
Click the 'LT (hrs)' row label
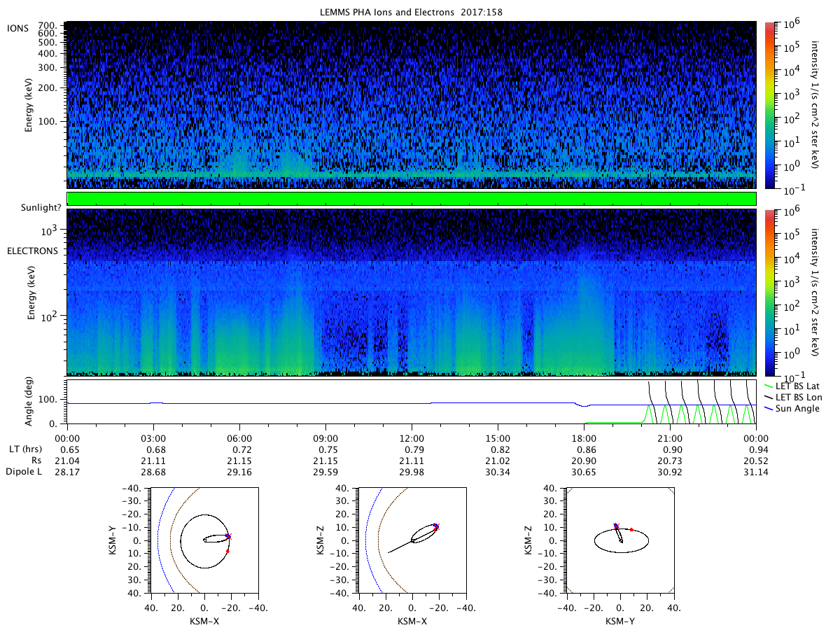pos(25,449)
